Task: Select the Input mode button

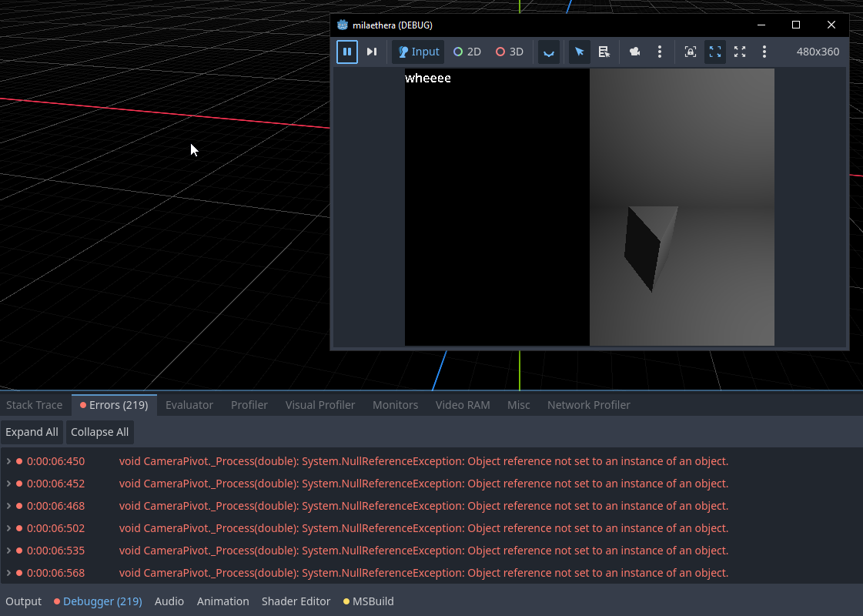Action: [x=418, y=52]
